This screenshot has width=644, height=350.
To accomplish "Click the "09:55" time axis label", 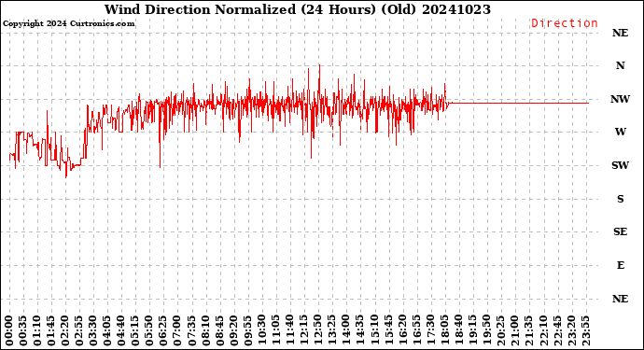I will [x=248, y=331].
